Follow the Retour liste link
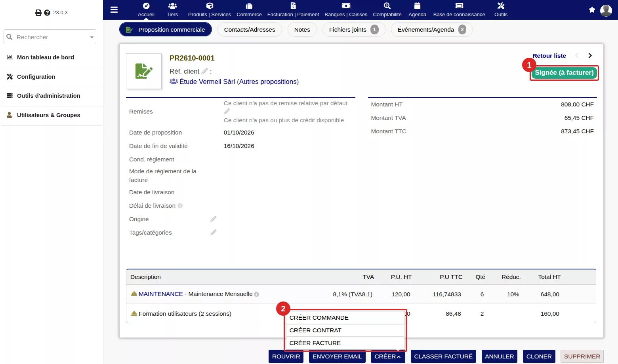The height and width of the screenshot is (364, 618). 549,56
